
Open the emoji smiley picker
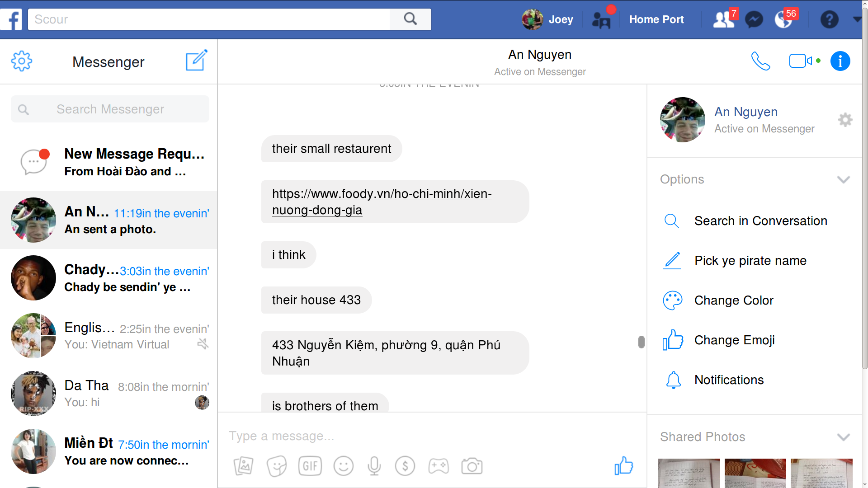coord(344,466)
